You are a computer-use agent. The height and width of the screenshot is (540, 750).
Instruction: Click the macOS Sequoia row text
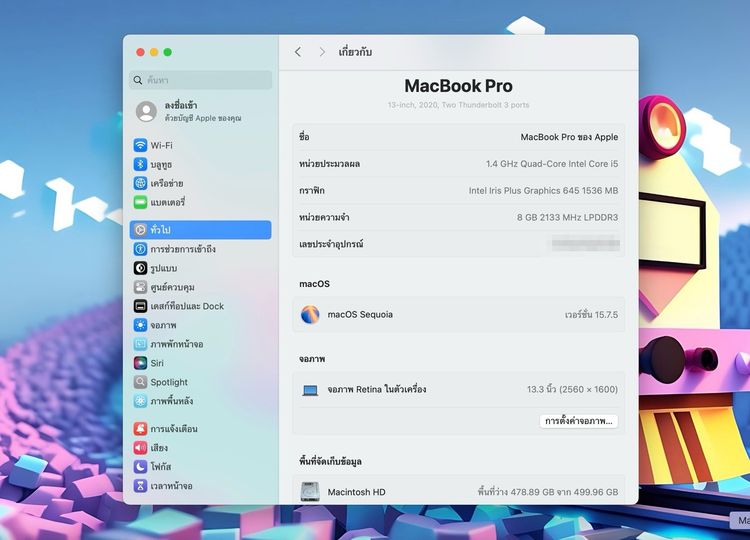[x=360, y=315]
